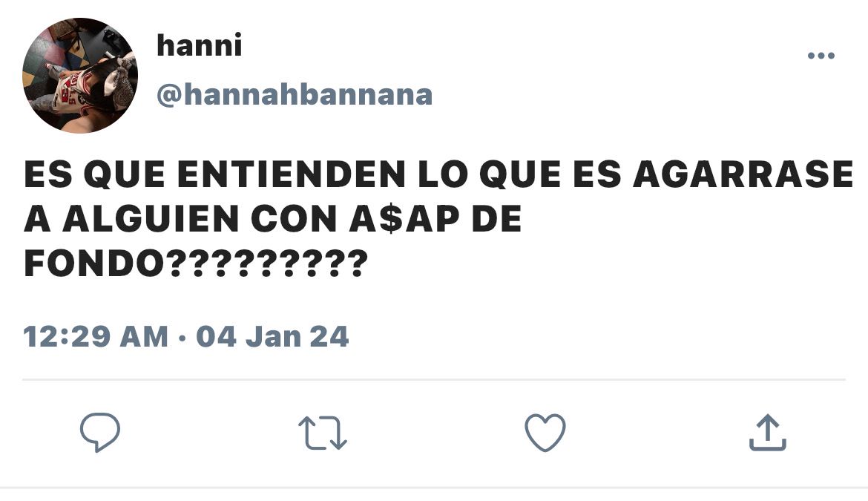This screenshot has height=501, width=868.
Task: Tap the share upload arrow icon
Action: tap(768, 433)
